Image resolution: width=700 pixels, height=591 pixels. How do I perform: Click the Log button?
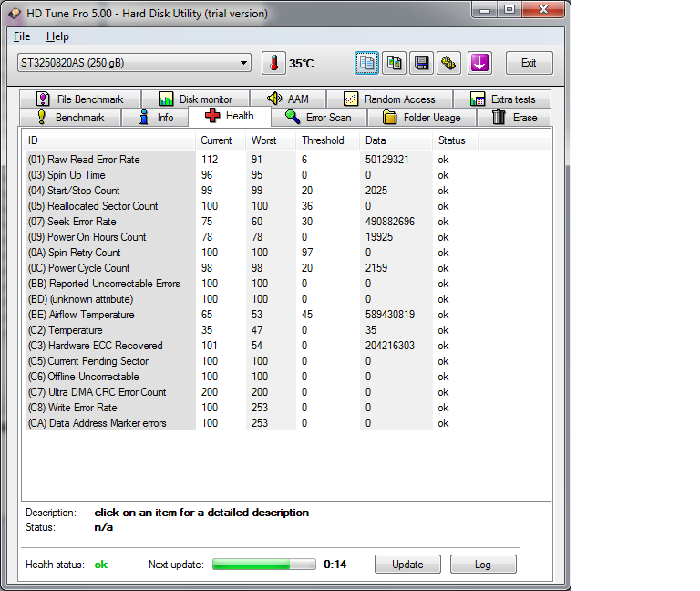(483, 565)
